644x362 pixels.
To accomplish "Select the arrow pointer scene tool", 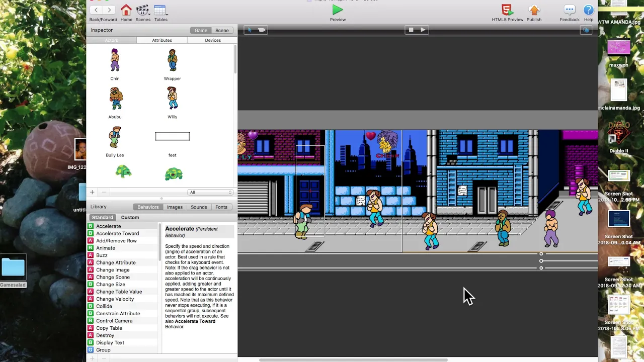I will (x=250, y=30).
